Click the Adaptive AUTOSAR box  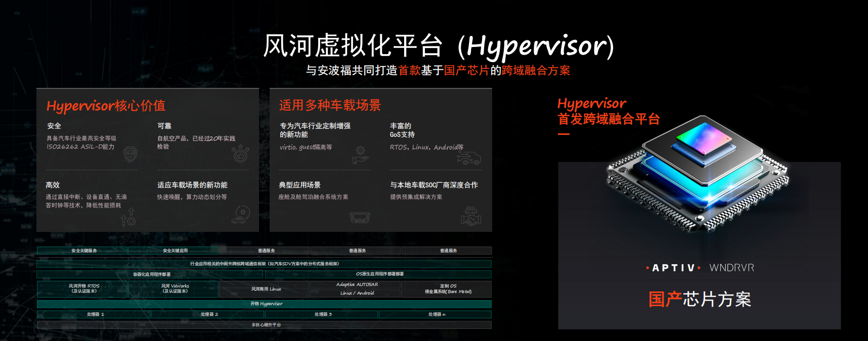click(356, 284)
